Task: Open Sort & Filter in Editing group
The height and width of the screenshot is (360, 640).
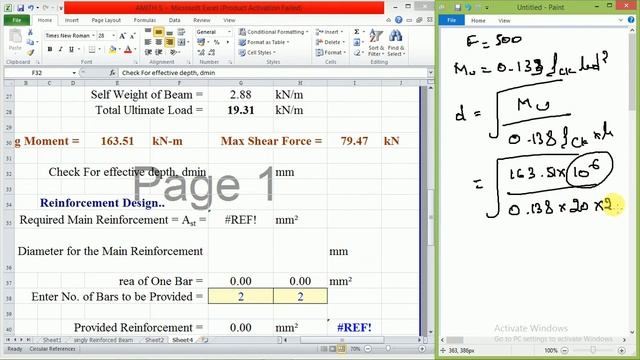Action: click(376, 42)
